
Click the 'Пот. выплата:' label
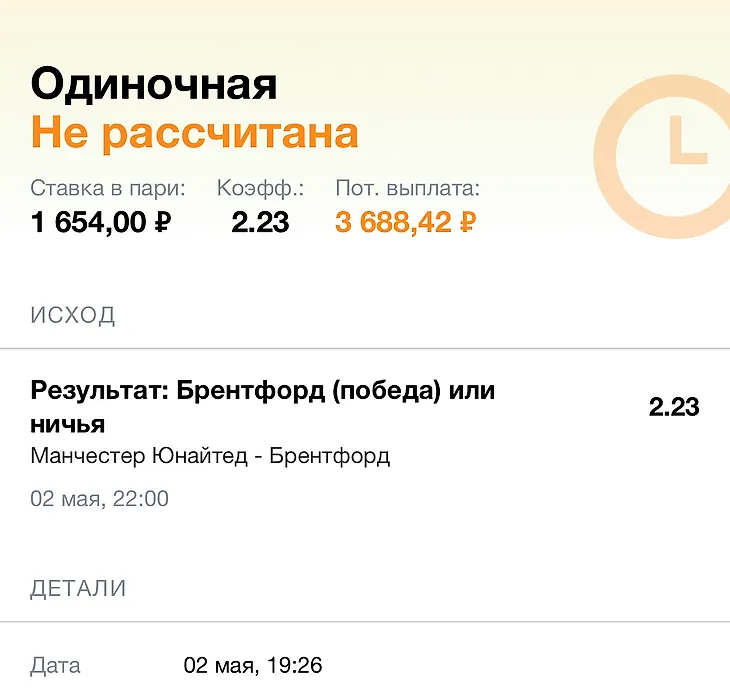tap(407, 188)
